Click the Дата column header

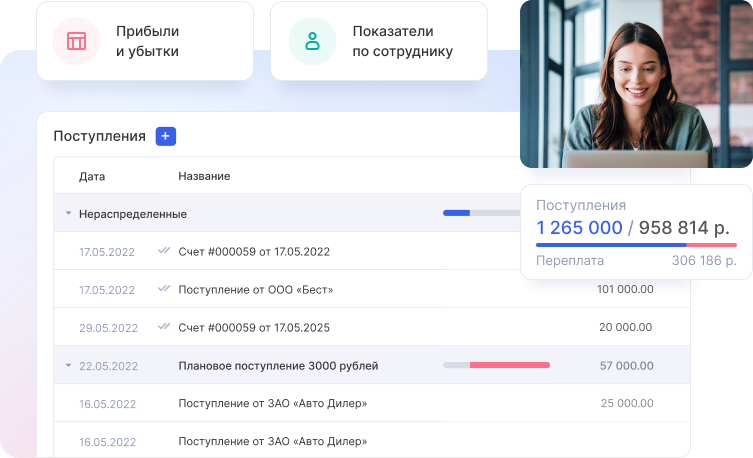tap(92, 176)
